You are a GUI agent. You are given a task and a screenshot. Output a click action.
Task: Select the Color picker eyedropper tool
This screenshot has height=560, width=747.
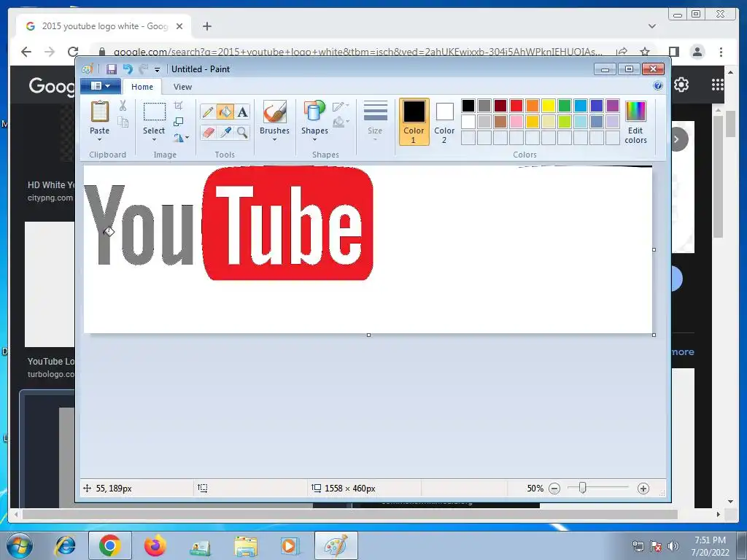225,132
